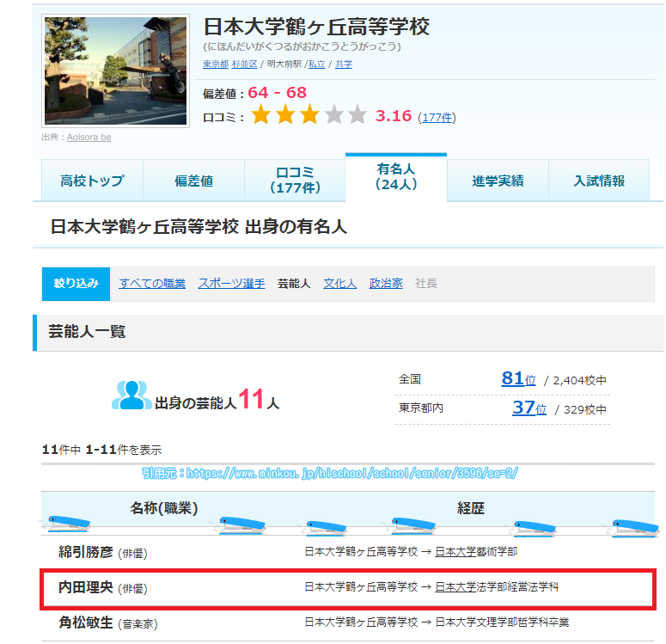Filter by 政治家
The width and height of the screenshot is (666, 644).
[386, 284]
